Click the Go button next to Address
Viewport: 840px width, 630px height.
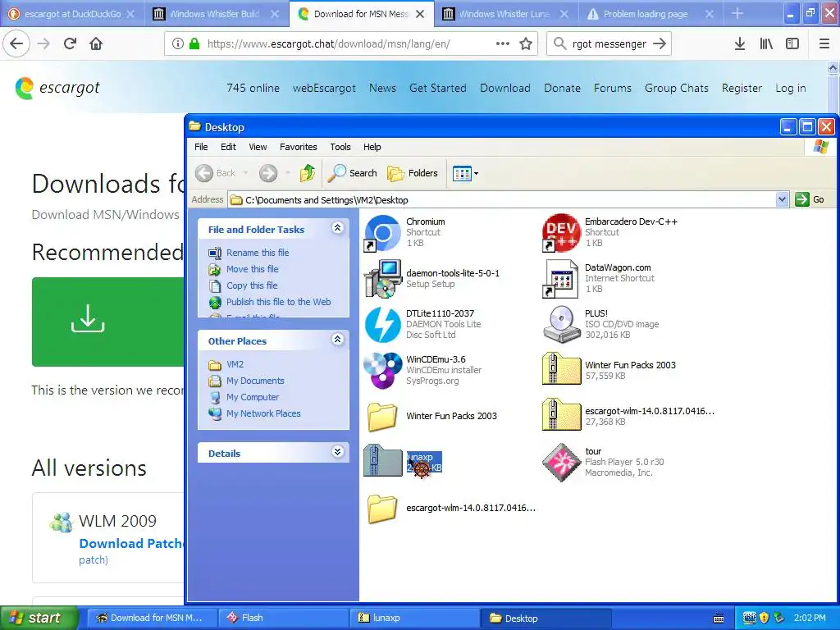point(810,200)
